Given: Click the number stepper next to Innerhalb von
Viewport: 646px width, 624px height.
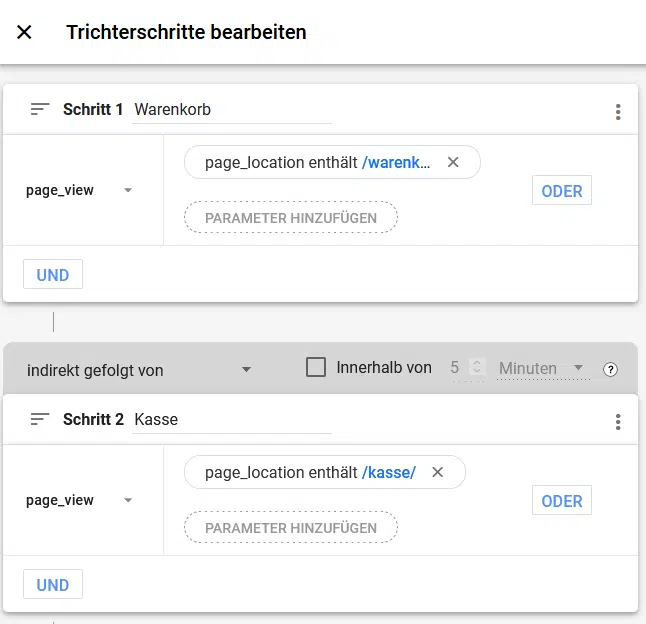Looking at the screenshot, I should (477, 367).
